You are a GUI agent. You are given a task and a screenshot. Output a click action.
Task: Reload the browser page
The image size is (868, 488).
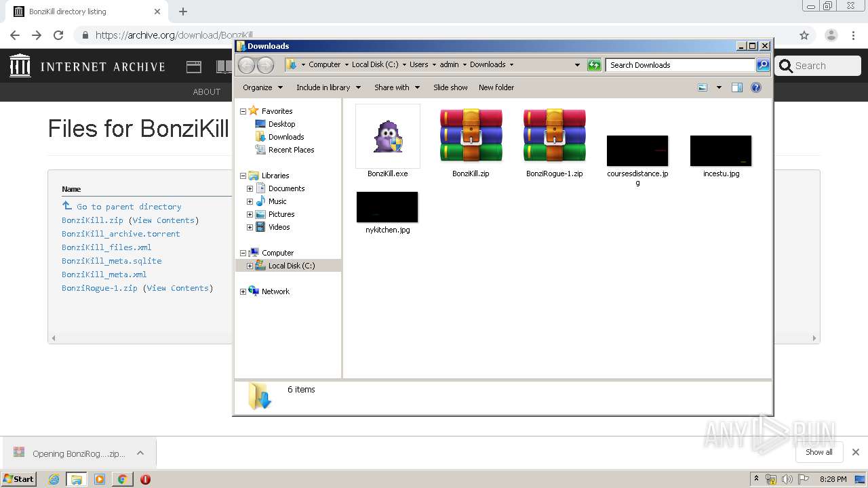tap(58, 35)
